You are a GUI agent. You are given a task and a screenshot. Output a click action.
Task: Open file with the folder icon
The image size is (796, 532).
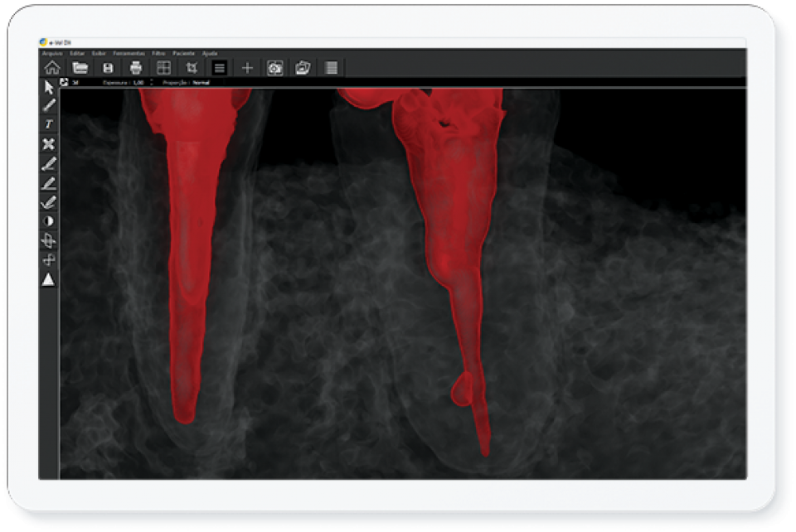click(80, 68)
